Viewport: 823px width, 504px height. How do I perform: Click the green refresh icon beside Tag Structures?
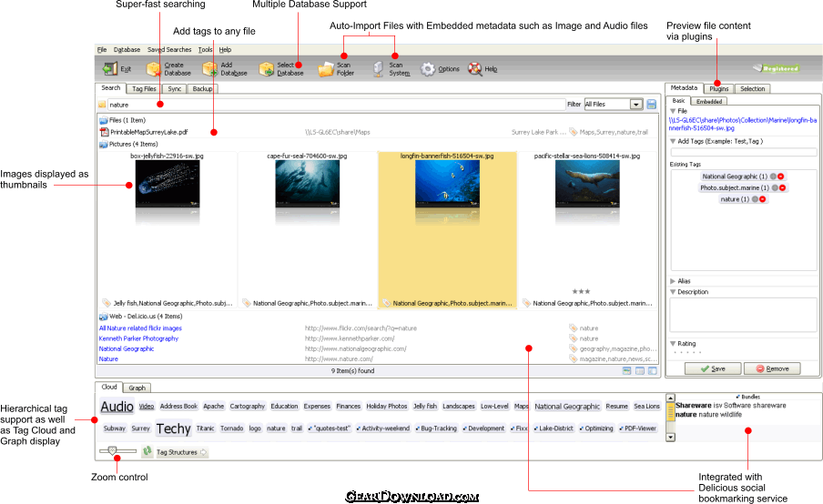pyautogui.click(x=147, y=451)
